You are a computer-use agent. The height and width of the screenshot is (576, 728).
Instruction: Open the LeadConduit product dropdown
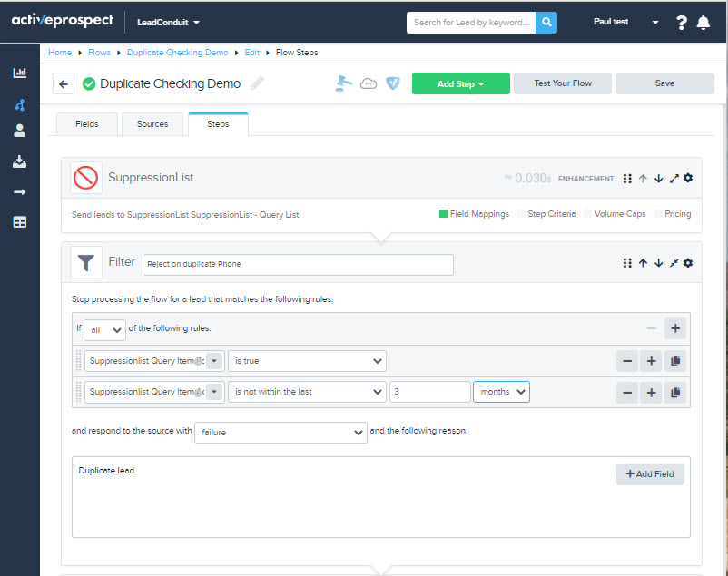168,23
